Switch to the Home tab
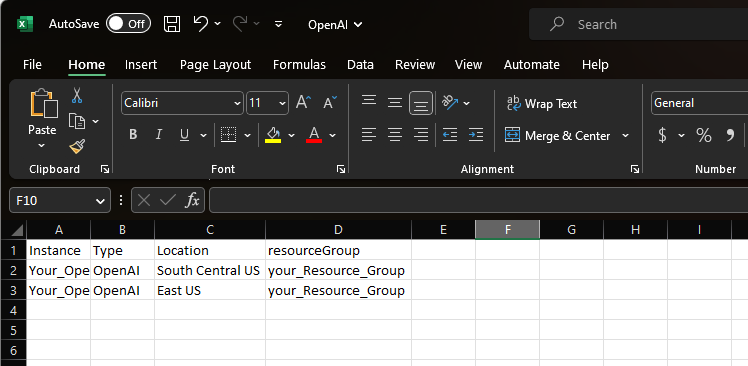 pyautogui.click(x=86, y=64)
